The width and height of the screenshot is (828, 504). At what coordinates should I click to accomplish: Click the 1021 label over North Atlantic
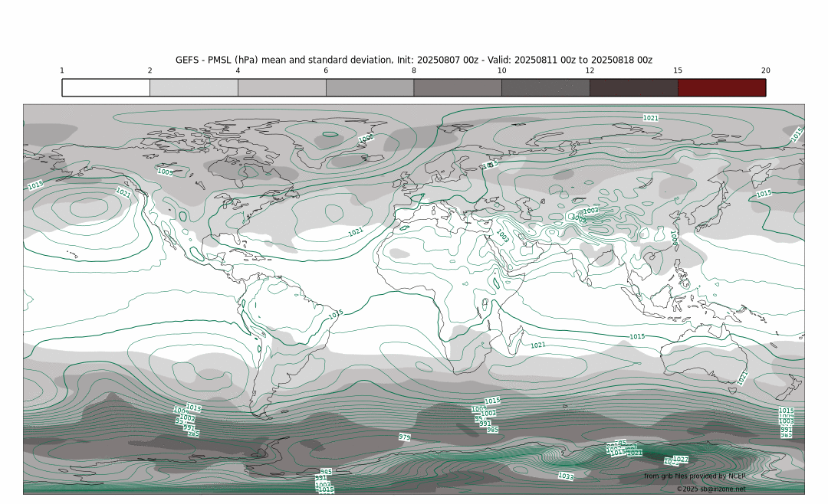[356, 231]
